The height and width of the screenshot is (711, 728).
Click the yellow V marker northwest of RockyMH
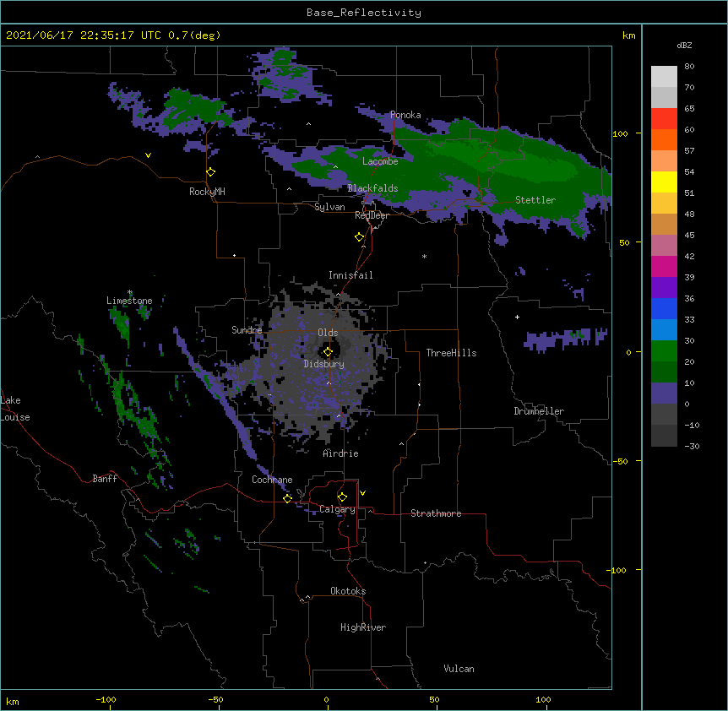click(148, 155)
